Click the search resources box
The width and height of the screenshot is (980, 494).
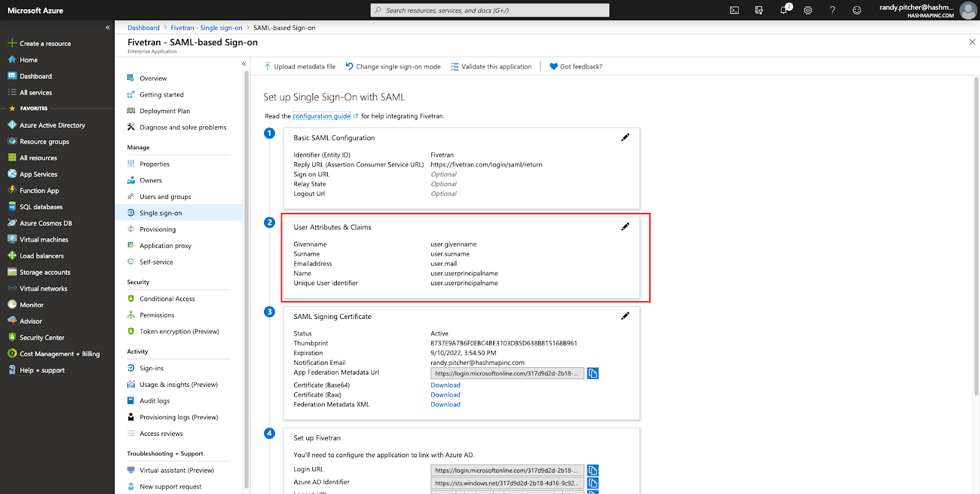[x=490, y=10]
